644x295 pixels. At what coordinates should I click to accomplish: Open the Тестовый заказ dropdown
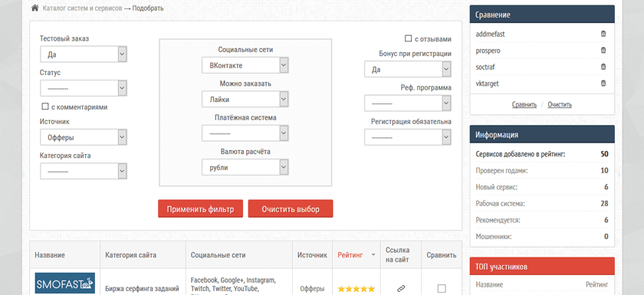click(84, 54)
